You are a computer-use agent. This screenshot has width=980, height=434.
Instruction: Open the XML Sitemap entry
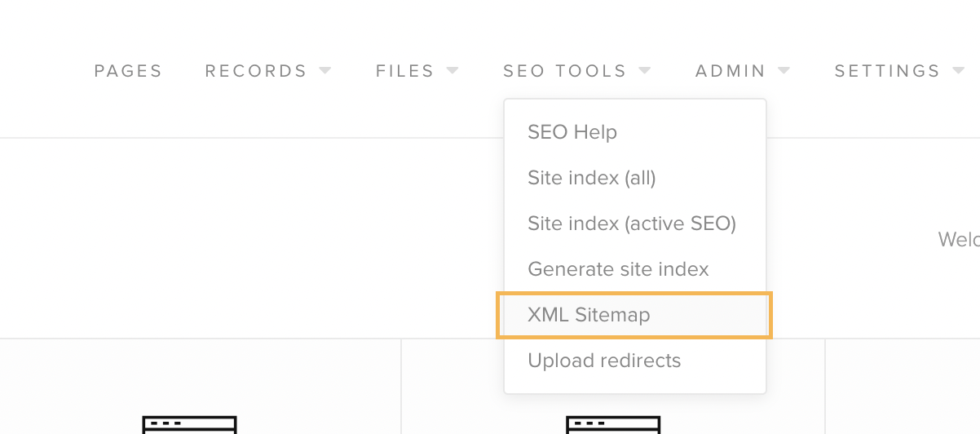tap(635, 315)
